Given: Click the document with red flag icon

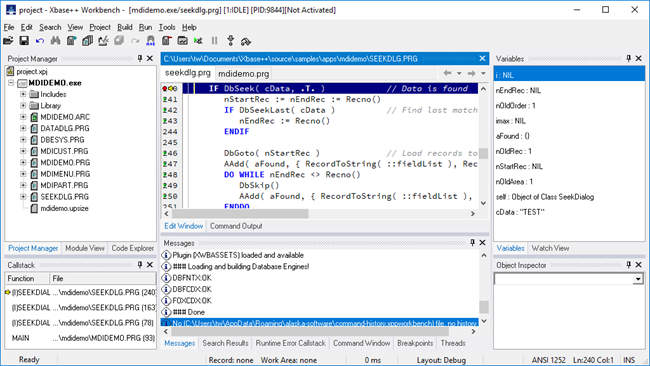Looking at the screenshot, I should pos(167,41).
